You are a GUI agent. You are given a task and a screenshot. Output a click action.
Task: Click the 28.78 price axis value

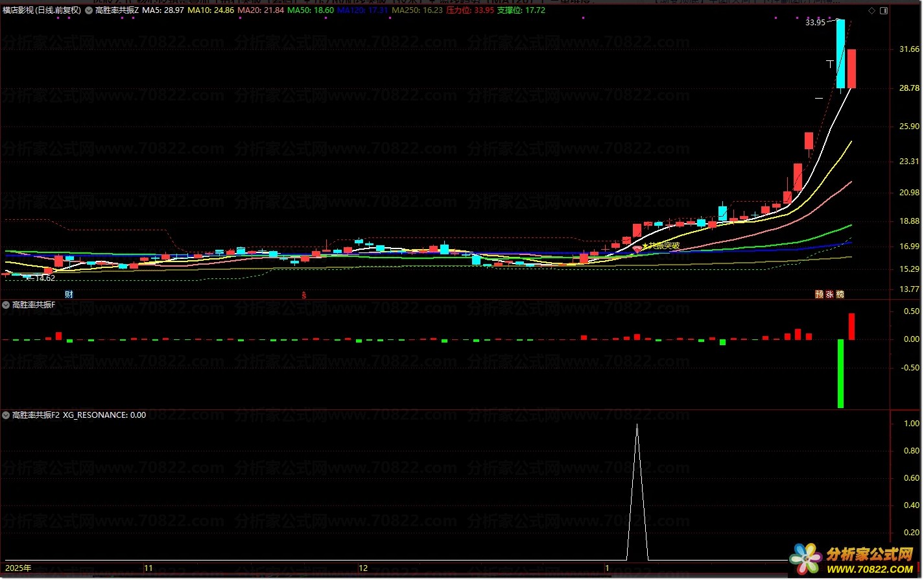click(910, 88)
